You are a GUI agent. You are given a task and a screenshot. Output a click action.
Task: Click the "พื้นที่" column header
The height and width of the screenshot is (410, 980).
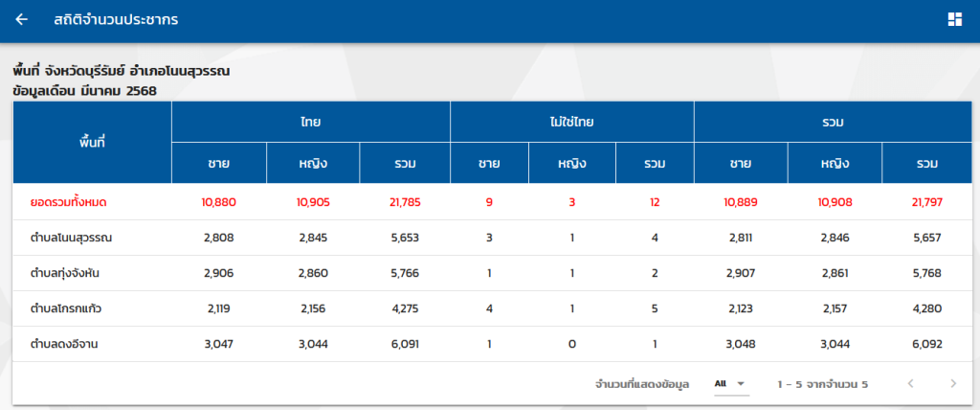[92, 142]
